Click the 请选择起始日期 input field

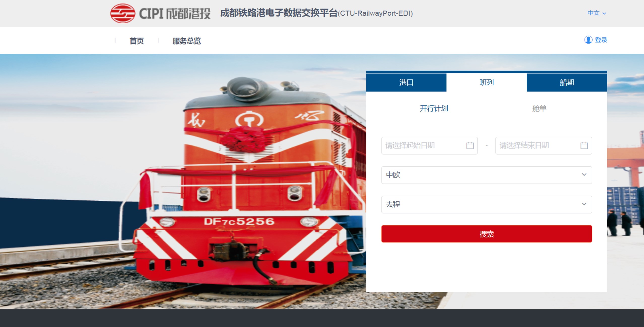(429, 146)
